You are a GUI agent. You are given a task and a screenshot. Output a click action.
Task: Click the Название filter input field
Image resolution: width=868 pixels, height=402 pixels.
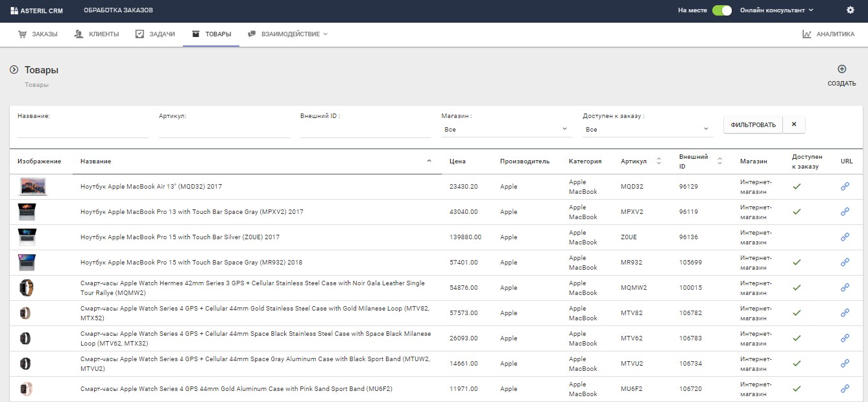[83, 130]
